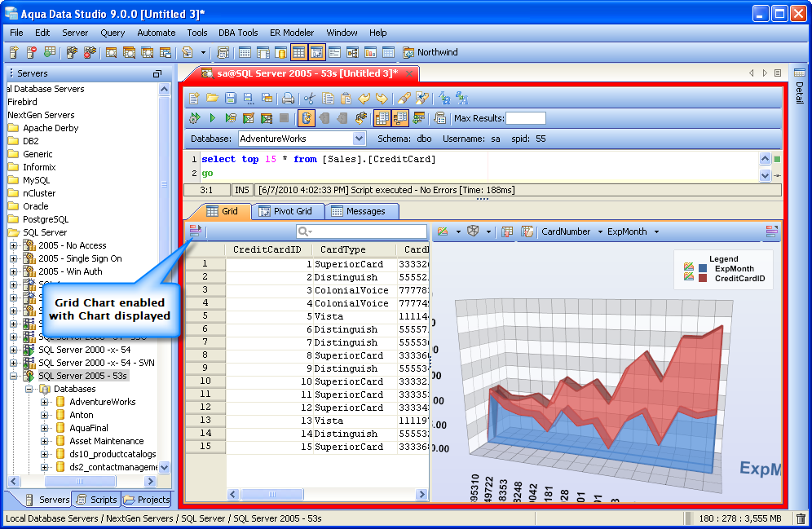The height and width of the screenshot is (529, 812).
Task: Toggle the Grid results view button in query toolbar
Action: [x=382, y=118]
